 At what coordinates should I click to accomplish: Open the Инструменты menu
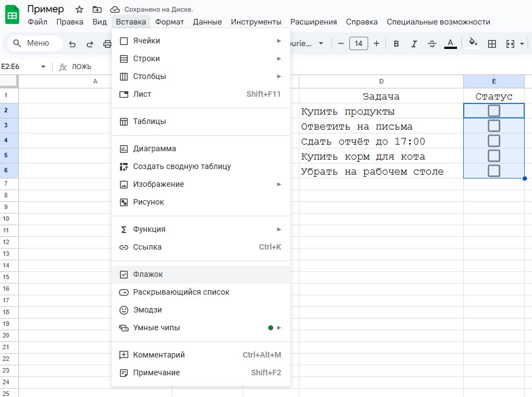click(x=256, y=22)
